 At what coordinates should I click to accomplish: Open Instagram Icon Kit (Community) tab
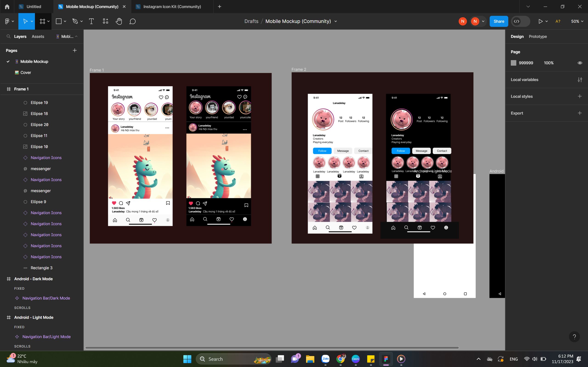(x=172, y=7)
